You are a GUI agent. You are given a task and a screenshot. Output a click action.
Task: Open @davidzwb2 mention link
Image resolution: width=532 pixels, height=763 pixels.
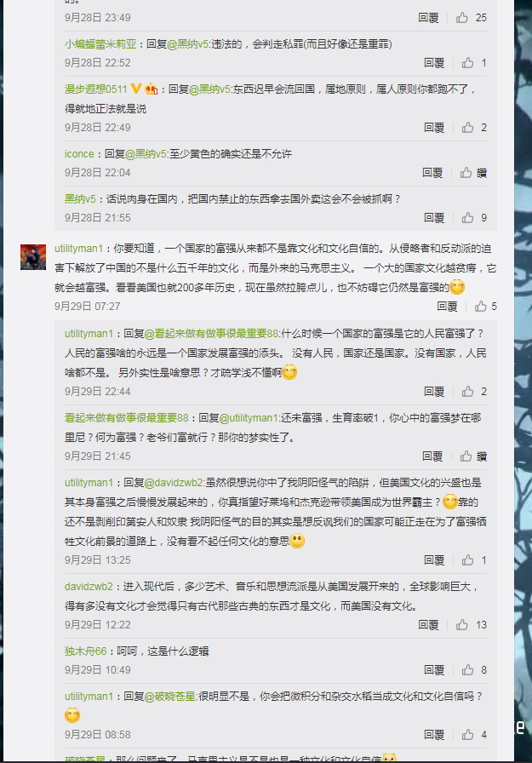click(174, 483)
